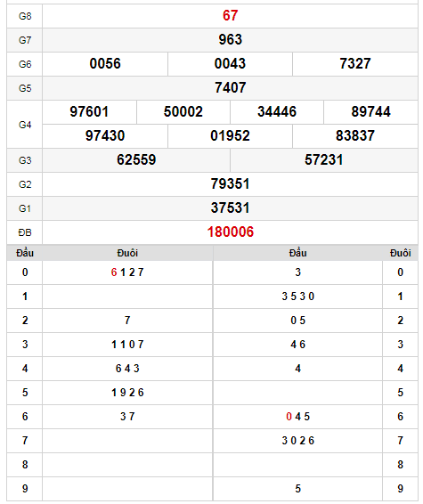This screenshot has height=504, width=423.
Task: Click the red special prize 180006
Action: [x=231, y=232]
